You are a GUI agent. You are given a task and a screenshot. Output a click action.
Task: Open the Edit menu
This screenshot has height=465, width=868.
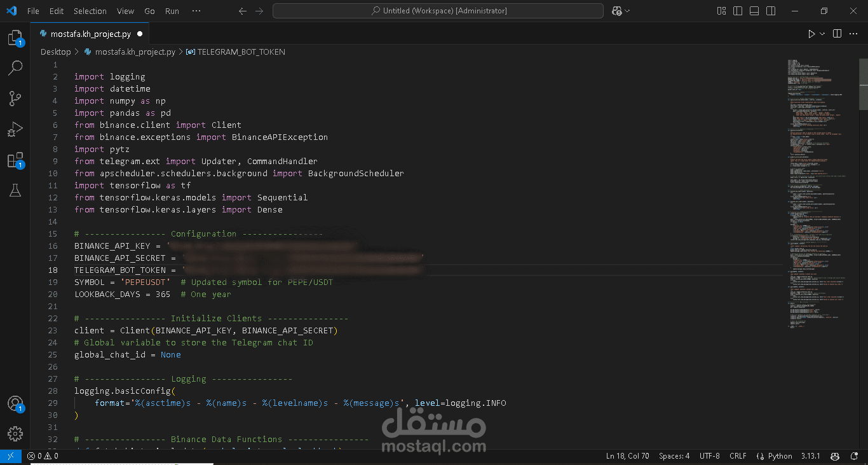(x=57, y=11)
